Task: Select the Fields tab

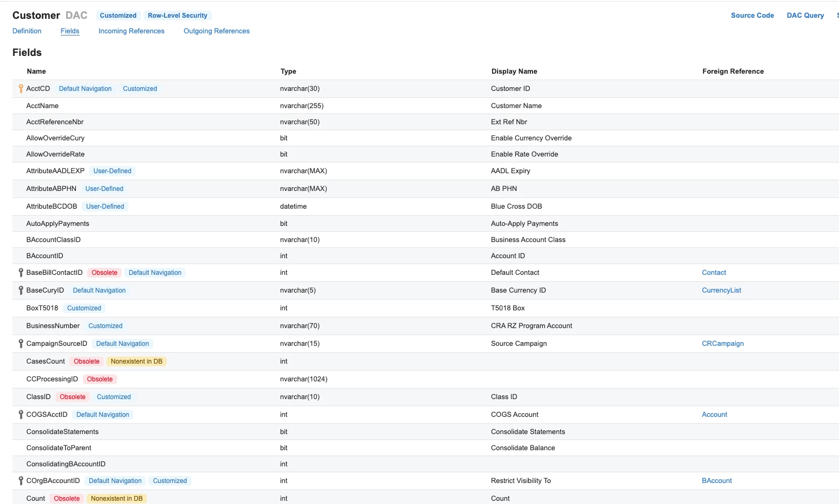Action: pos(70,31)
